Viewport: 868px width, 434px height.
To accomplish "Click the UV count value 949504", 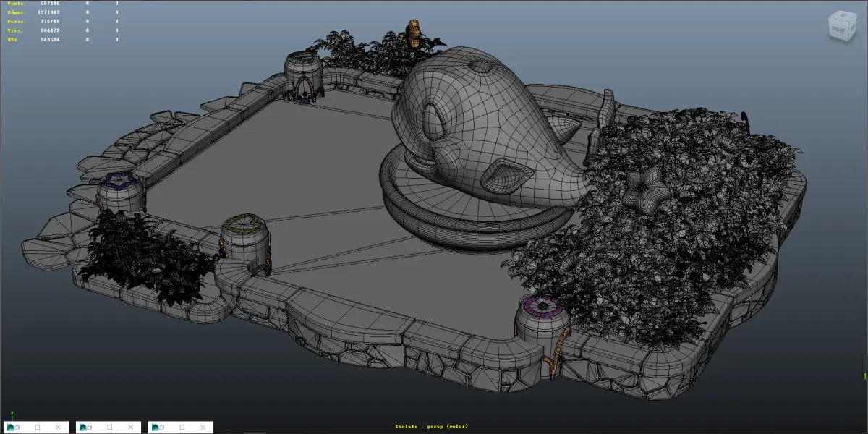I will click(50, 39).
